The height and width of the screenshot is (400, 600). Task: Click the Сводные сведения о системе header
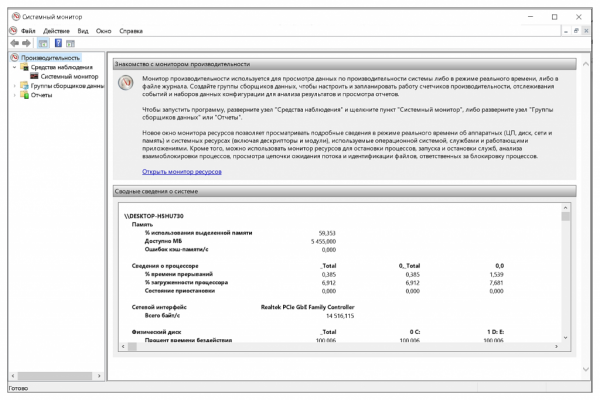click(344, 191)
